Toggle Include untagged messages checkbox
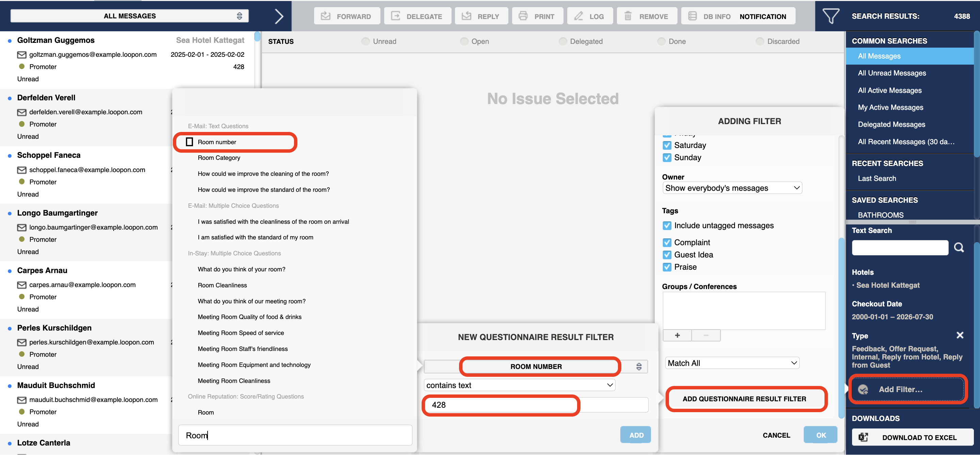 (667, 225)
